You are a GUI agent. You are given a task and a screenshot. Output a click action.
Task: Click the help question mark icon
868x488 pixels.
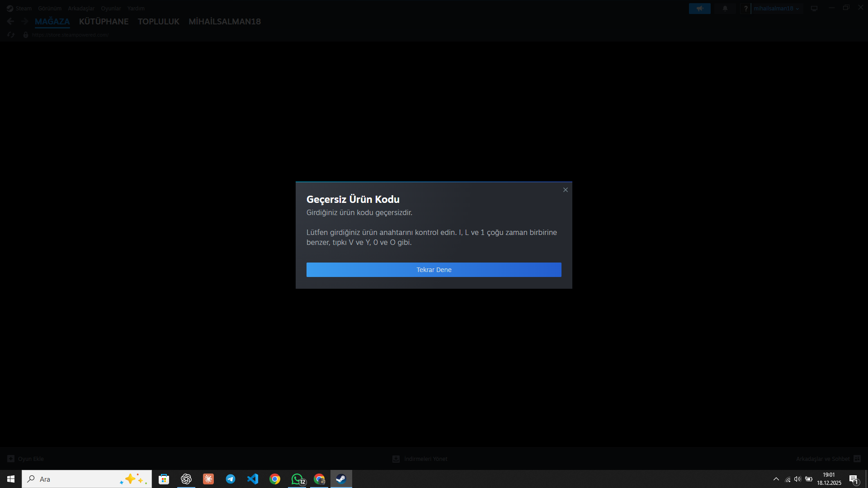[x=746, y=9]
